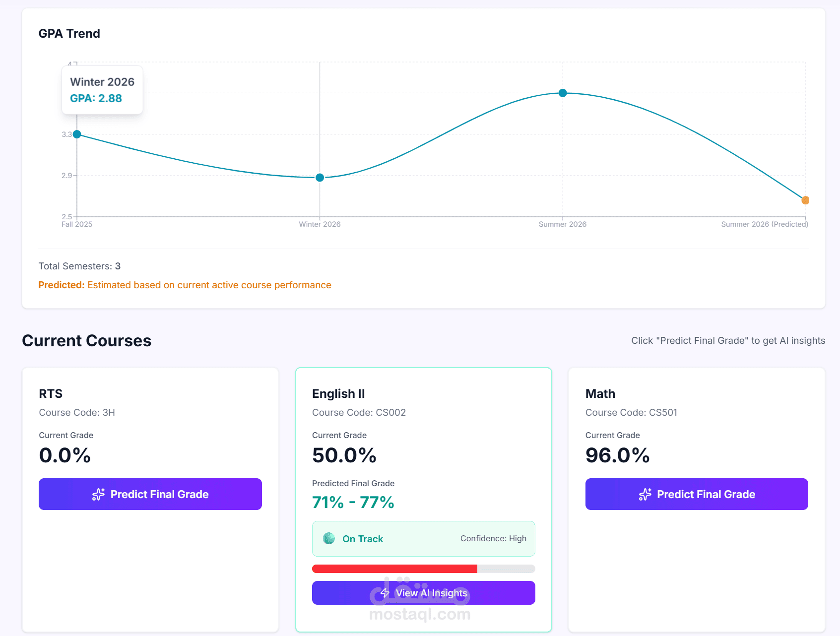840x636 pixels.
Task: Predict final grade for RTS course
Action: (x=150, y=494)
